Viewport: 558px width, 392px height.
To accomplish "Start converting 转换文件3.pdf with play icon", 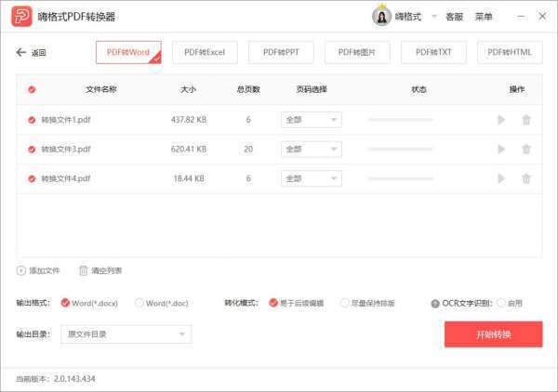I will [x=502, y=150].
